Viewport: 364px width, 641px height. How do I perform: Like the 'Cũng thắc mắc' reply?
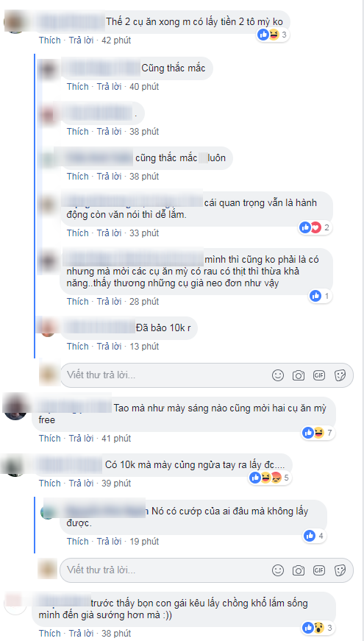coord(78,87)
